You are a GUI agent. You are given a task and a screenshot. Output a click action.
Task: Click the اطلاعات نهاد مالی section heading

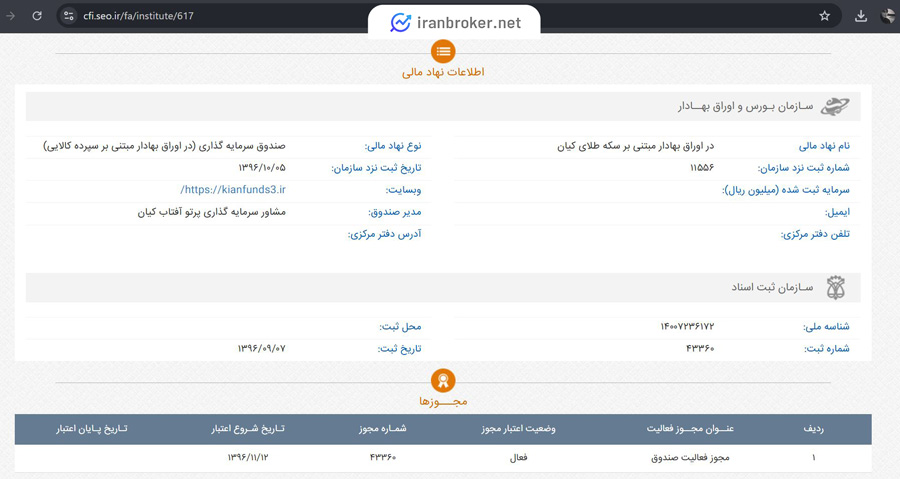(x=443, y=72)
